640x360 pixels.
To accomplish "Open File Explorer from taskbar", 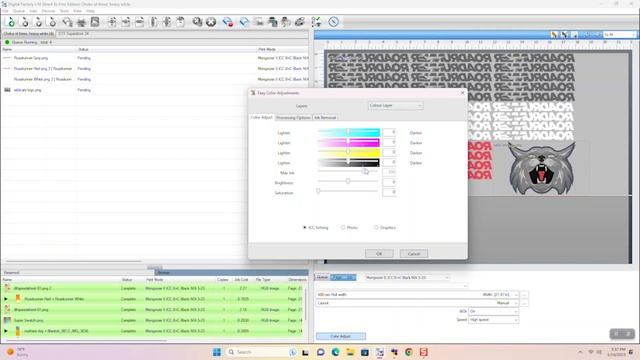I will 350,352.
